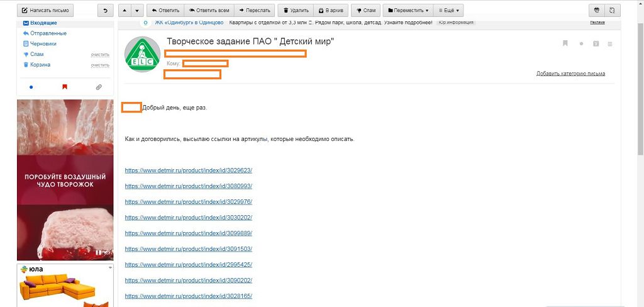644x307 pixels.
Task: Filter messages with attachments paperclip icon
Action: click(x=99, y=87)
